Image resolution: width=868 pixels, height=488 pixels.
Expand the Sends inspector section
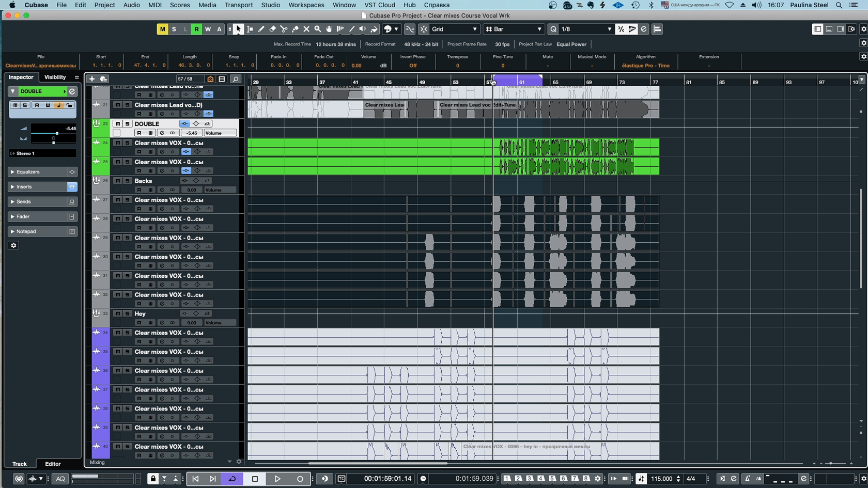click(x=38, y=201)
